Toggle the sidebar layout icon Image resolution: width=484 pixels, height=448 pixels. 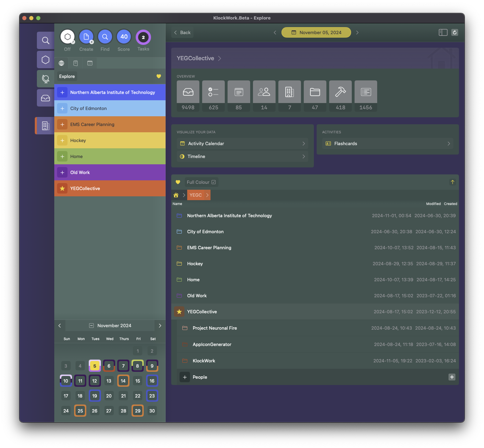pyautogui.click(x=443, y=32)
